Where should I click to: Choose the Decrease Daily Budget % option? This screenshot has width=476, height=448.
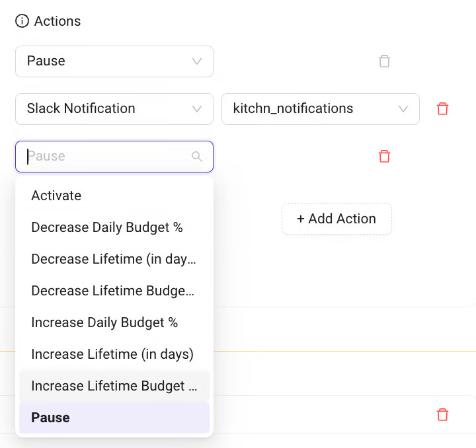point(107,227)
